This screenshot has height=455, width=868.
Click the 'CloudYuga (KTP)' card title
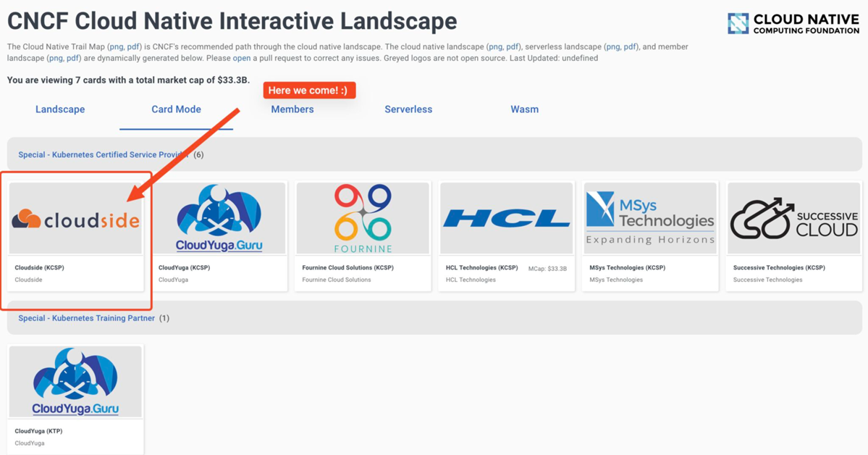pyautogui.click(x=38, y=431)
